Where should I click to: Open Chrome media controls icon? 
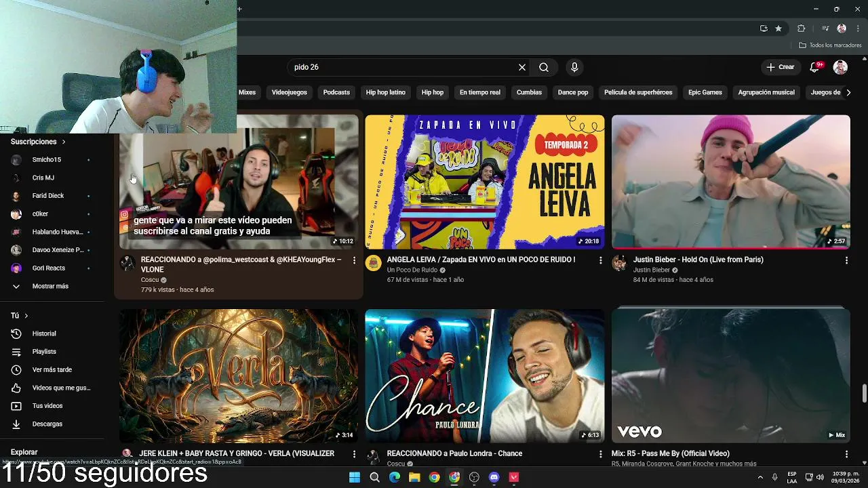825,28
